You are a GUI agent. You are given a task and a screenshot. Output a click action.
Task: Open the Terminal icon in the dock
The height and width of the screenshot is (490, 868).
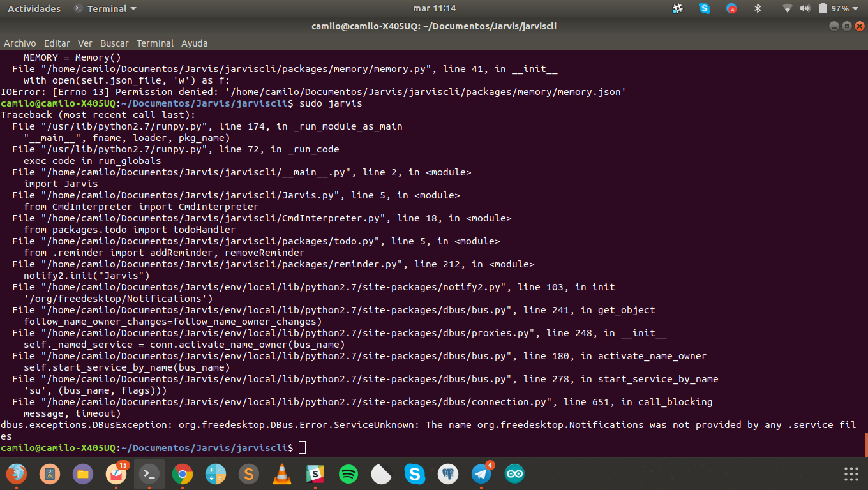tap(149, 474)
